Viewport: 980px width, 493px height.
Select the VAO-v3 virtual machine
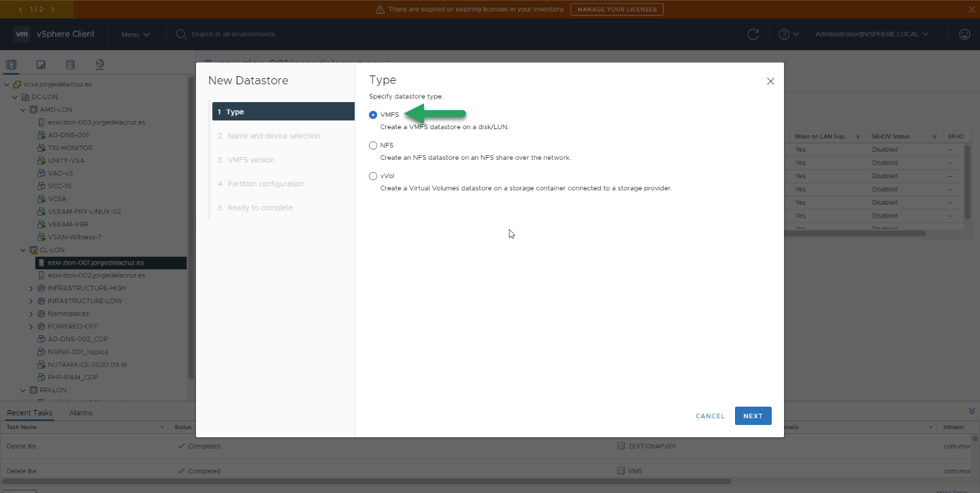60,173
